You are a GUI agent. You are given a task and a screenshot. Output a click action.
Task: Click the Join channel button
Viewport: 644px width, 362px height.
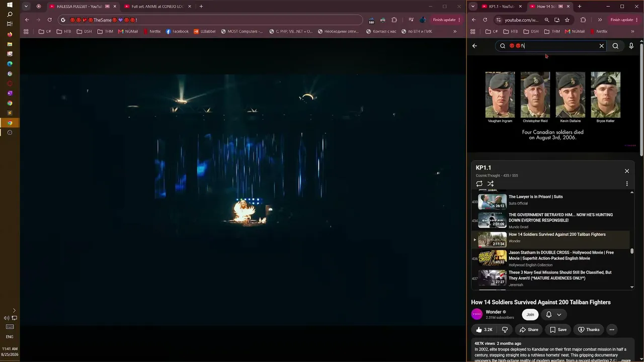click(530, 315)
